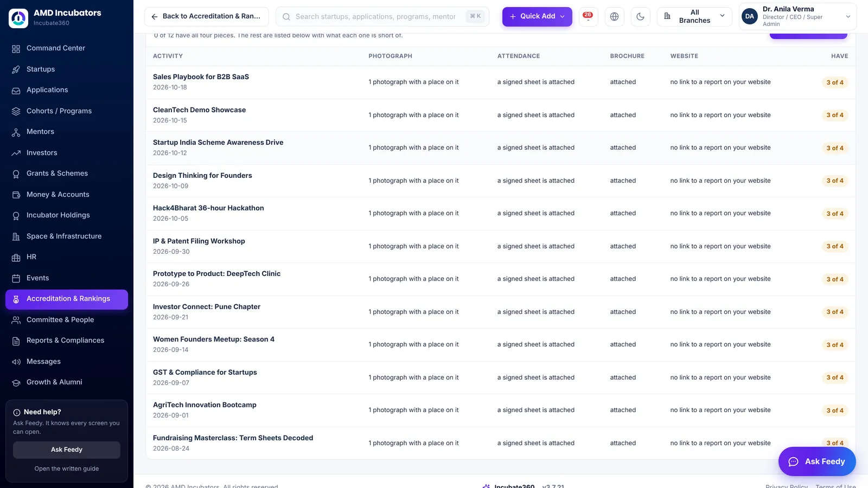Open Reports & Compliances section
Screen dimensions: 868x488
(x=67, y=341)
